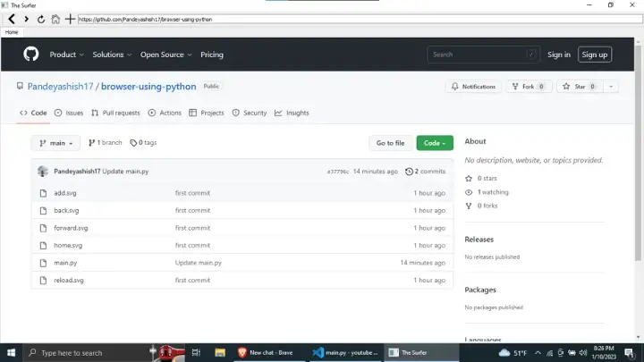This screenshot has width=644, height=362.
Task: Open the home page via house icon
Action: click(x=55, y=19)
